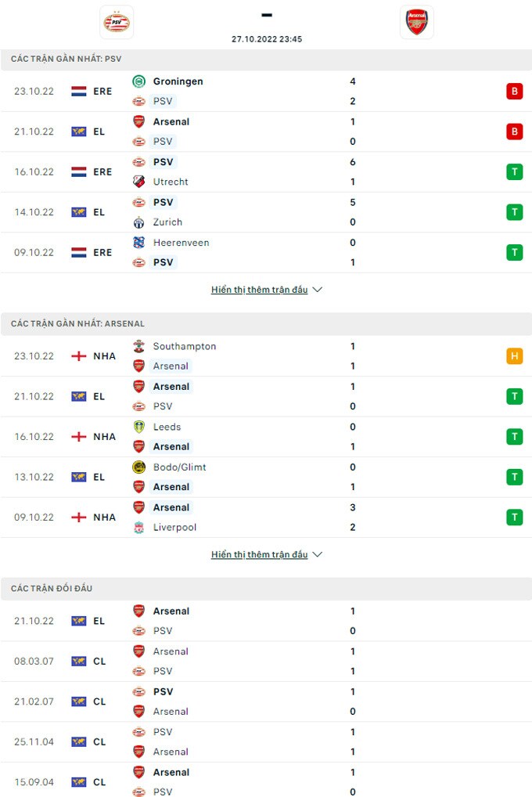Viewport: 532px width, 797px height.
Task: Expand more matches under Arsenal section
Action: pyautogui.click(x=266, y=554)
